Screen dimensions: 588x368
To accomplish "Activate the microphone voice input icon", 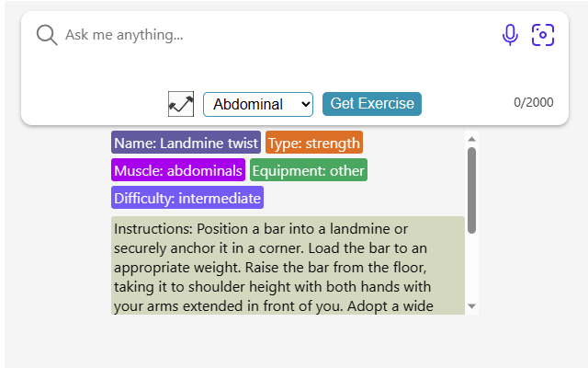I will point(510,35).
